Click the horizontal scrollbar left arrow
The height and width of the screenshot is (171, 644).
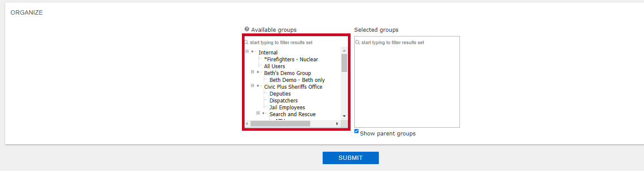pos(247,123)
